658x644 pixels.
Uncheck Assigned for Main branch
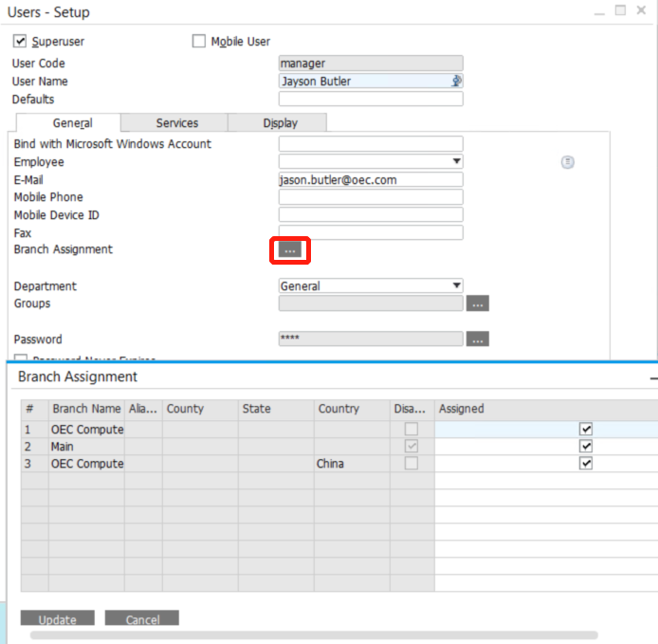click(x=586, y=447)
